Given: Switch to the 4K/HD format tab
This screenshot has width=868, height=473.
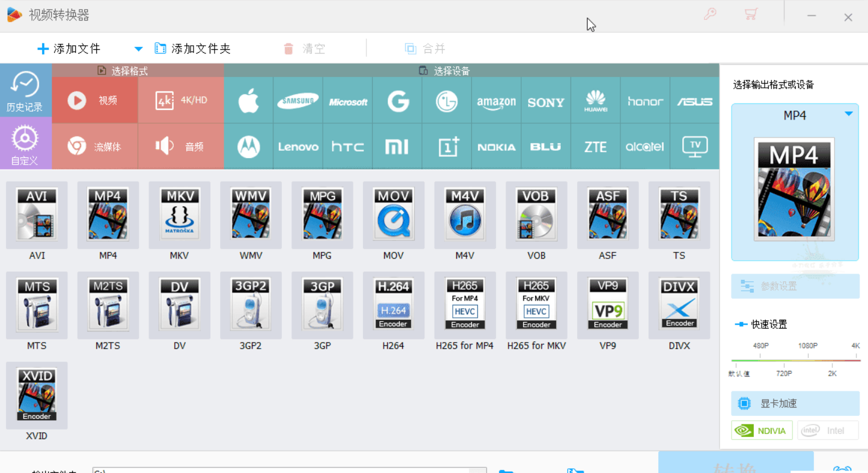Looking at the screenshot, I should [181, 100].
